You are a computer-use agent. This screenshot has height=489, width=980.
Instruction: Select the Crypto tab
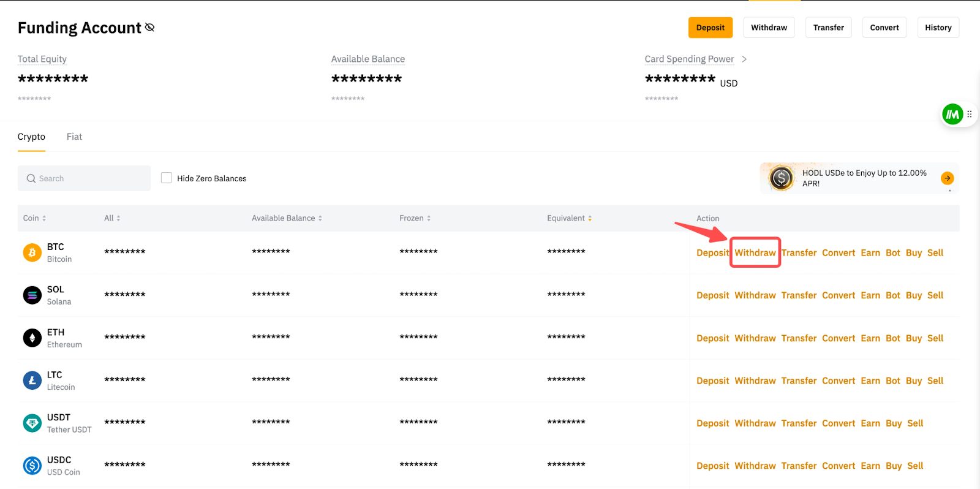[x=31, y=137]
